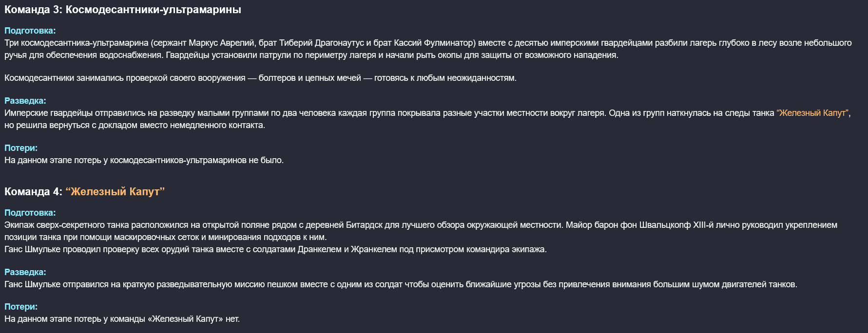Click 'Потери:' label under Команда 3

[x=21, y=148]
